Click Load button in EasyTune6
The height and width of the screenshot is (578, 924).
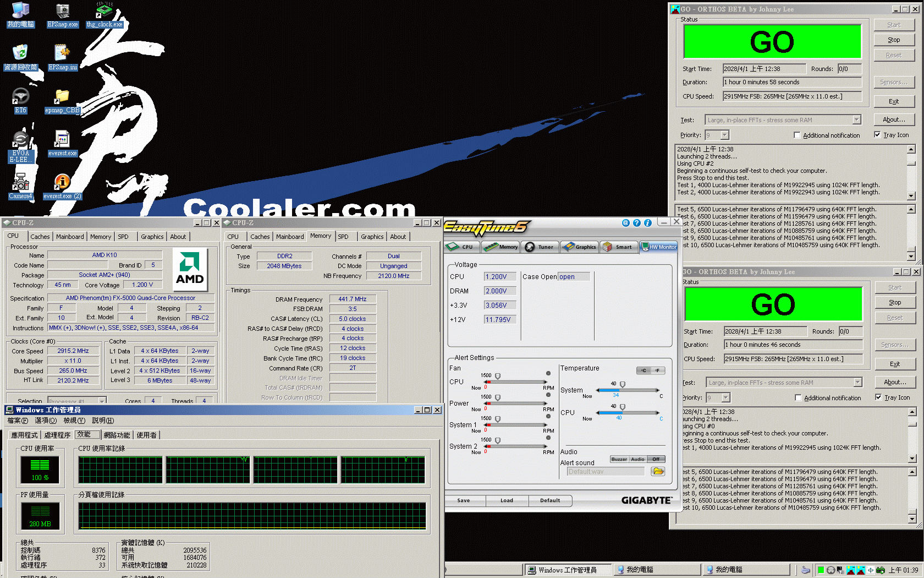(x=507, y=501)
